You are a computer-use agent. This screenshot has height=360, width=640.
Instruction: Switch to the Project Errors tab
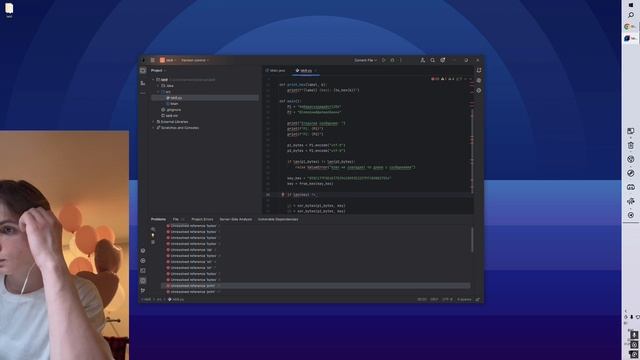point(202,219)
